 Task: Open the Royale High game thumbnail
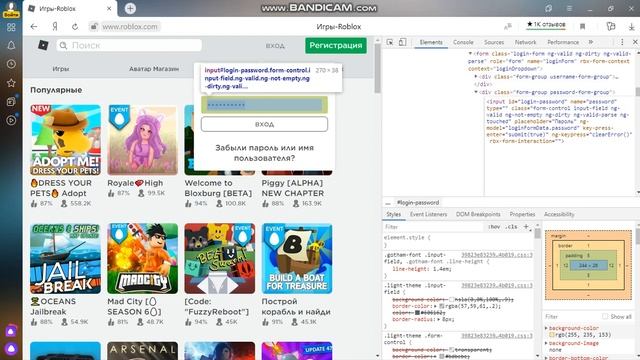coord(142,140)
